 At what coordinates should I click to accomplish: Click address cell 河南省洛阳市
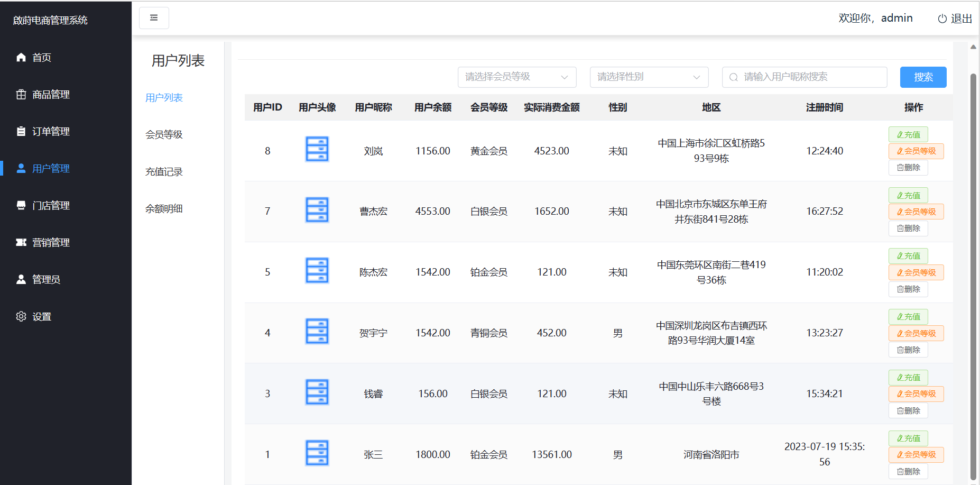click(711, 455)
